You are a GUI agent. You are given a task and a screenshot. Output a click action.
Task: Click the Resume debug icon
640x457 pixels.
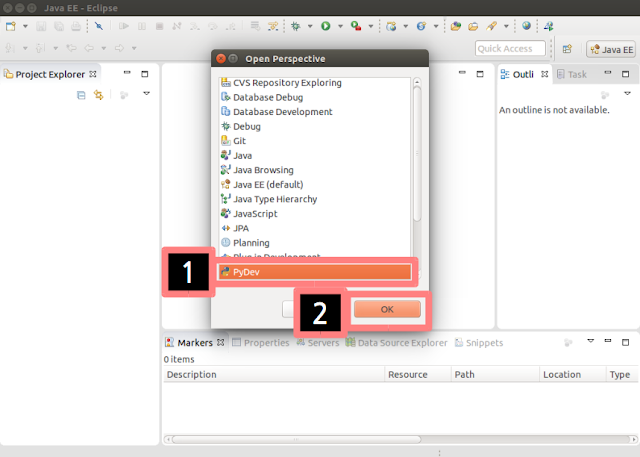pyautogui.click(x=124, y=27)
